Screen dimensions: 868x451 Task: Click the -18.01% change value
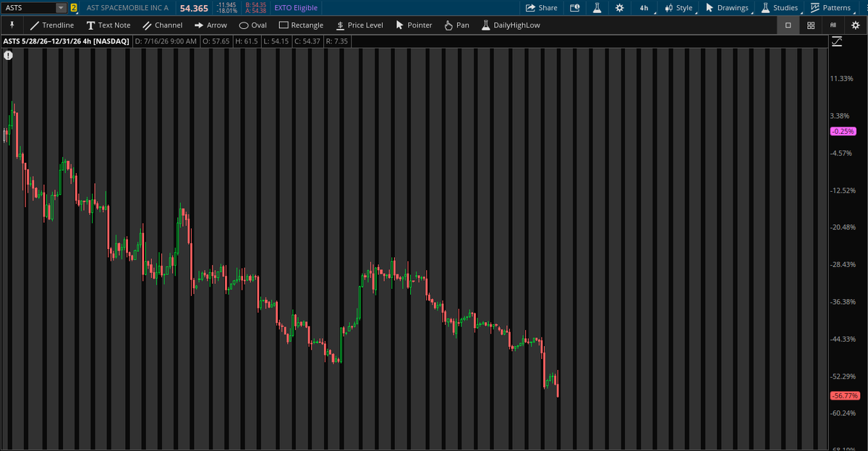click(x=227, y=11)
